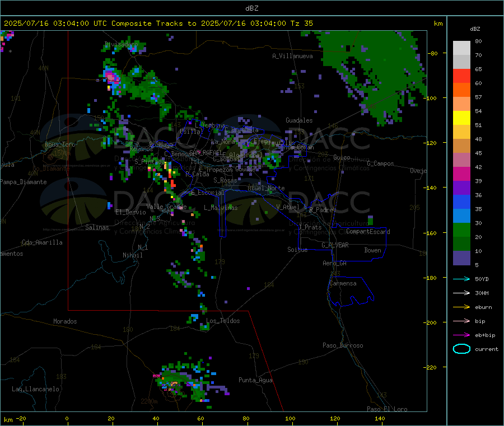Click the magenta eb+bip arrow legend
This screenshot has width=504, height=426.
[x=461, y=335]
